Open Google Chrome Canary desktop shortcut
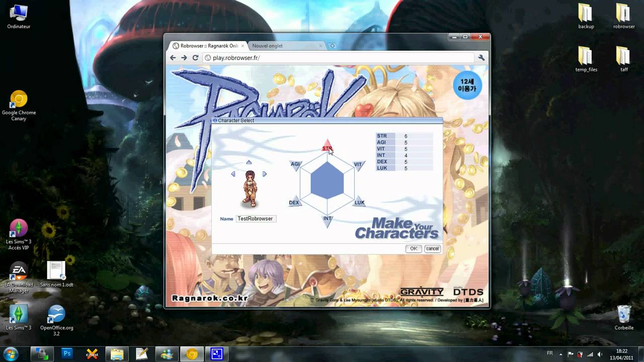Viewport: 644px width, 362px height. point(19,106)
